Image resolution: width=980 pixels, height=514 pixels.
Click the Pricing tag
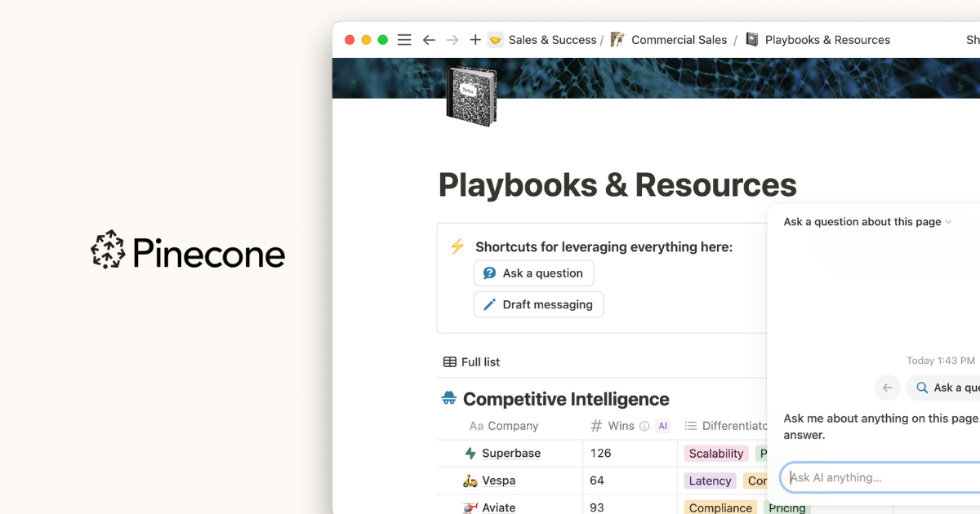[787, 507]
